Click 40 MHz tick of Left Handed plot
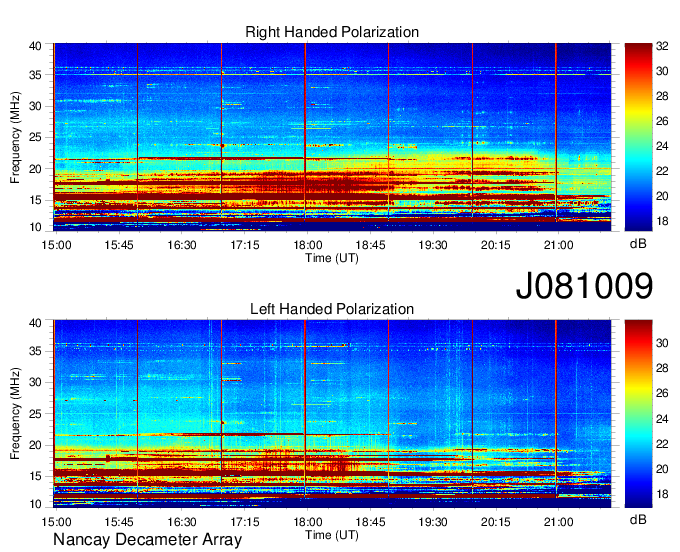Viewport: 680px width, 552px height. (35, 323)
